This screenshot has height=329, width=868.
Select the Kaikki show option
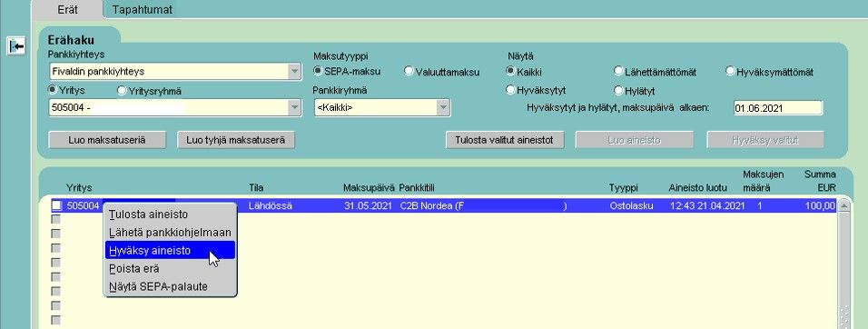tap(510, 71)
